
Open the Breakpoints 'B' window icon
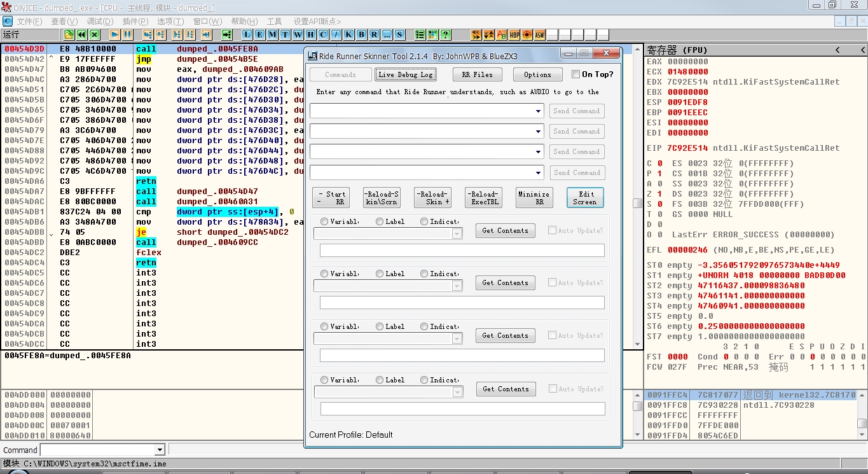point(361,34)
